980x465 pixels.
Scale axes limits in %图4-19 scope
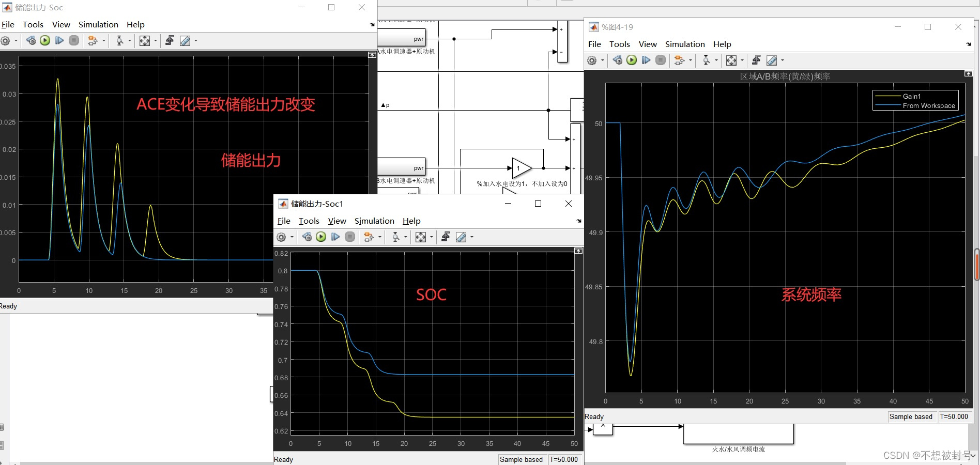click(x=731, y=60)
